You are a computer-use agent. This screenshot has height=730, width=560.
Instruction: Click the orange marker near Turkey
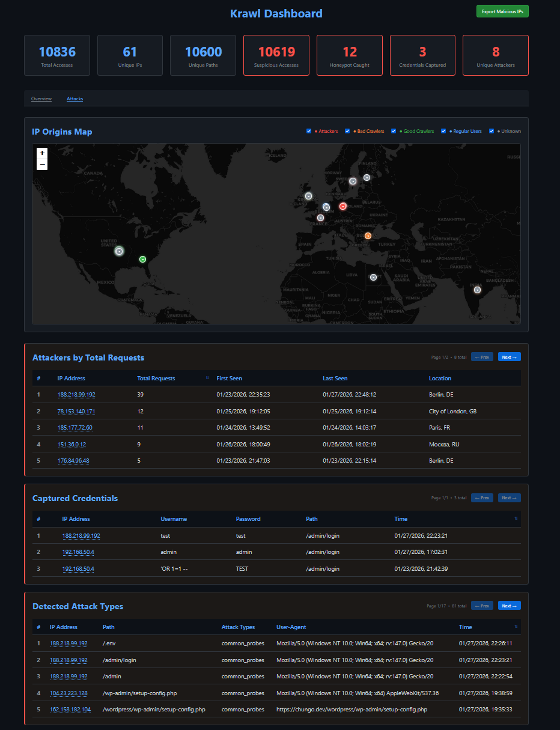368,236
